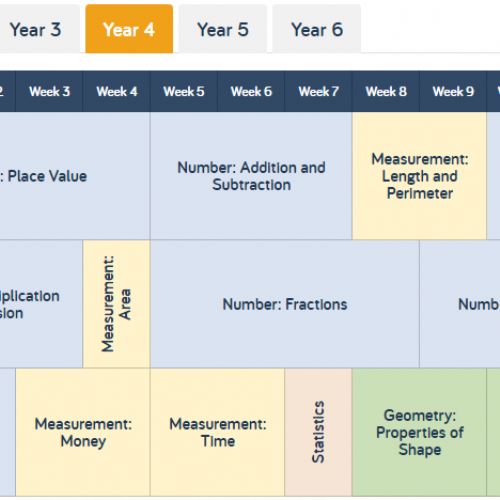This screenshot has height=500, width=500.
Task: Click the Week 4 column header
Action: 117,91
